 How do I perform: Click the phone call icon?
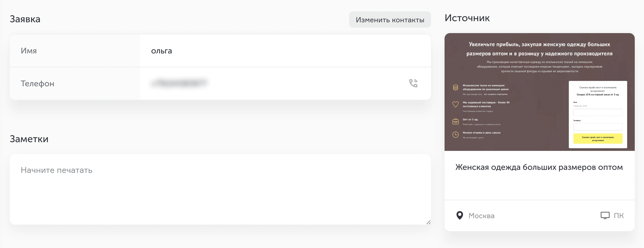click(413, 83)
